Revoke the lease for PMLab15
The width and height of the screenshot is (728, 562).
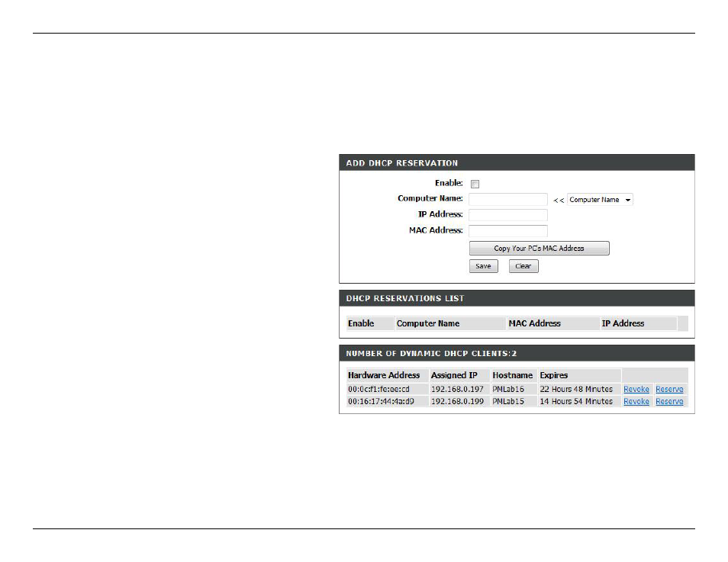click(x=636, y=401)
